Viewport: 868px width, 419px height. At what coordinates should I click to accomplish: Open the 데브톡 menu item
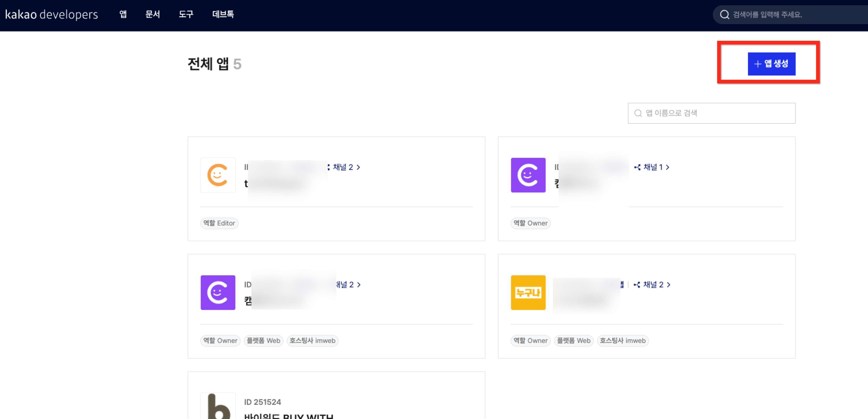click(x=223, y=14)
